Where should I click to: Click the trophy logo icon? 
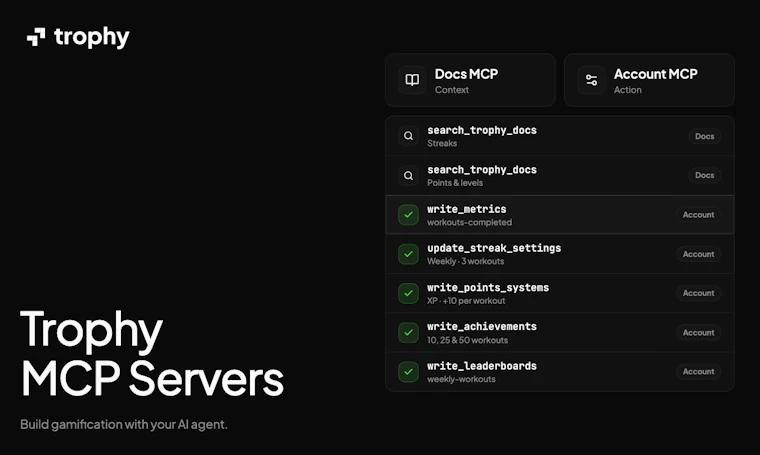click(x=36, y=37)
